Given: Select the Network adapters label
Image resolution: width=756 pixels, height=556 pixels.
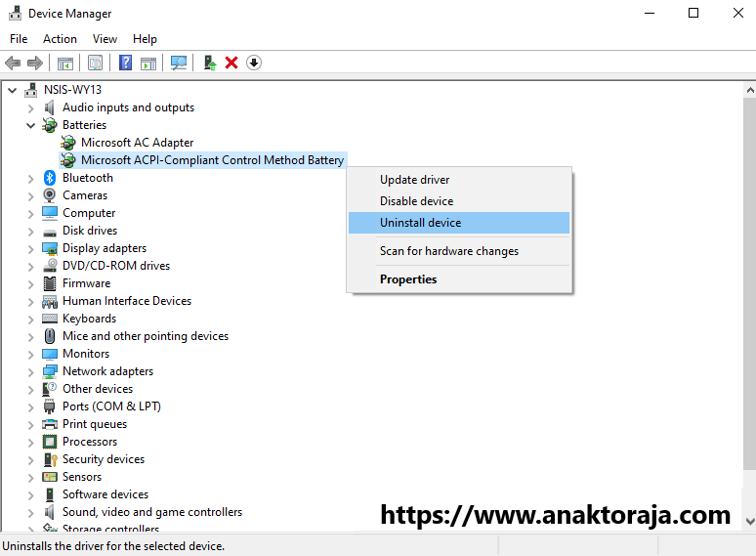Looking at the screenshot, I should 108,371.
